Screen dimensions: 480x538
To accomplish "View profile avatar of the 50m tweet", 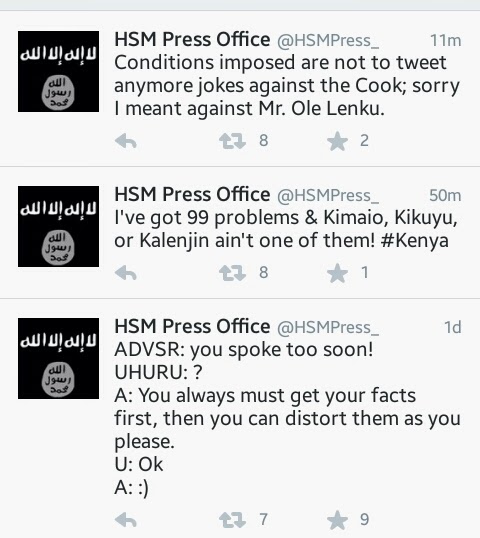I will tap(58, 226).
